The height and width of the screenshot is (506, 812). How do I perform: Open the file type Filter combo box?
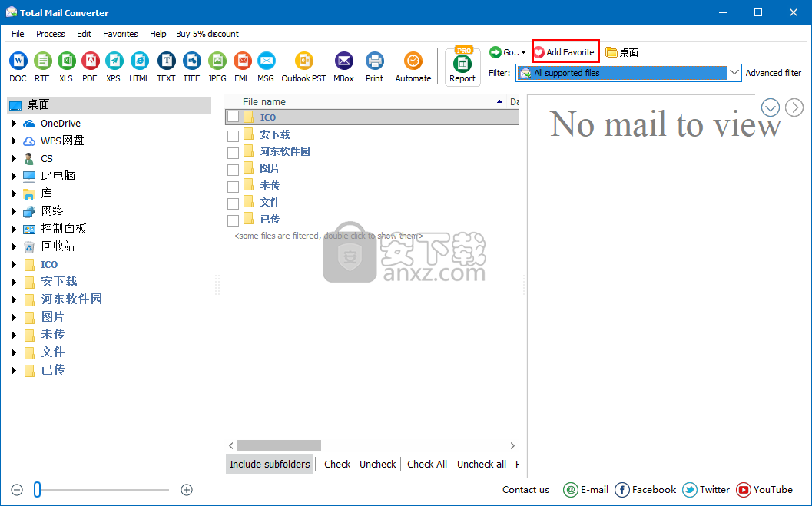pyautogui.click(x=628, y=73)
